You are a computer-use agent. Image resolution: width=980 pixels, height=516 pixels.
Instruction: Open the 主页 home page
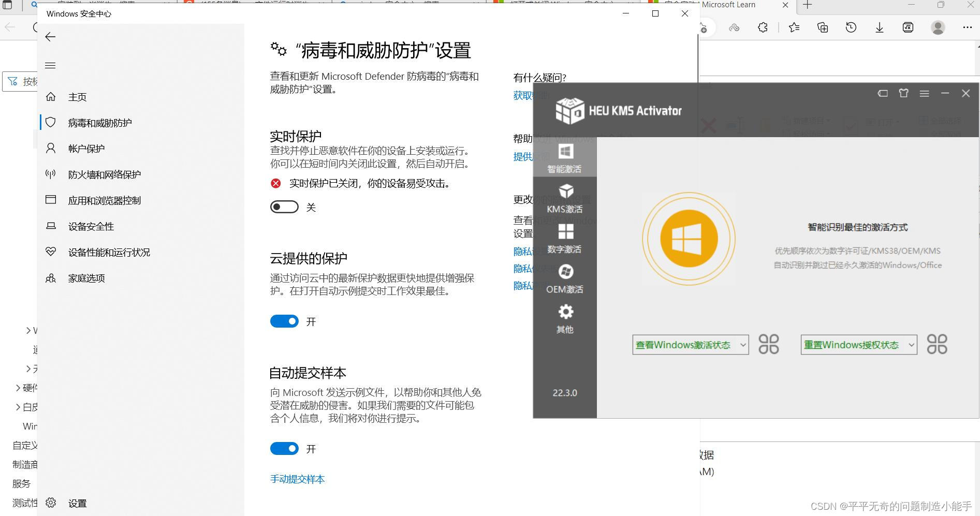[x=77, y=97]
